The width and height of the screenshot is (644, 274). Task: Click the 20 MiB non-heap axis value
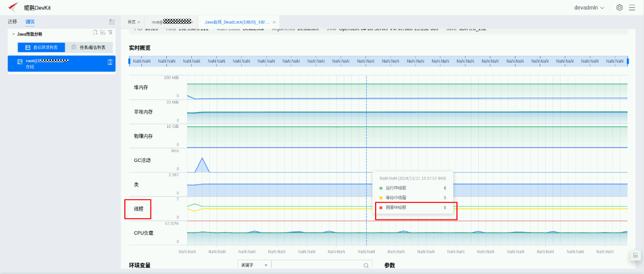pyautogui.click(x=173, y=102)
